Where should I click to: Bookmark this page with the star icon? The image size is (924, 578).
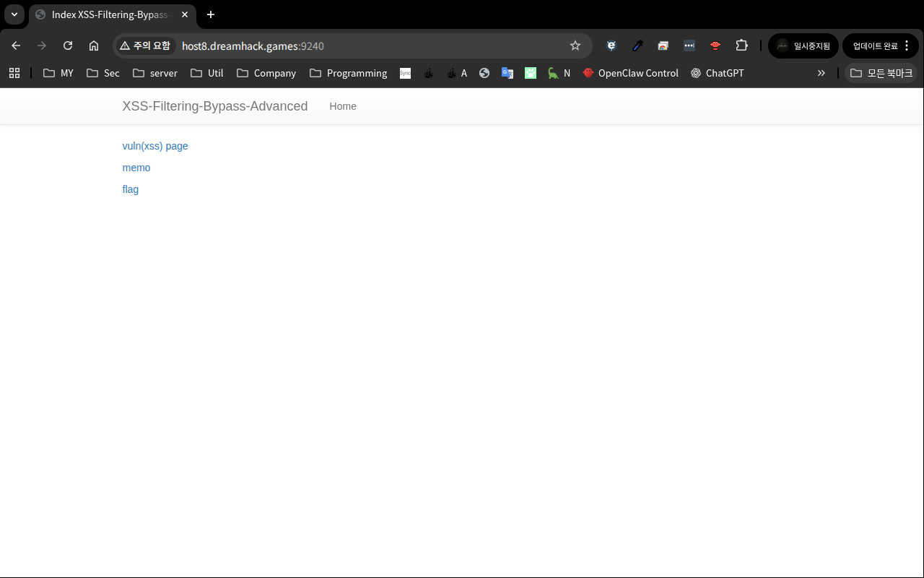coord(575,46)
